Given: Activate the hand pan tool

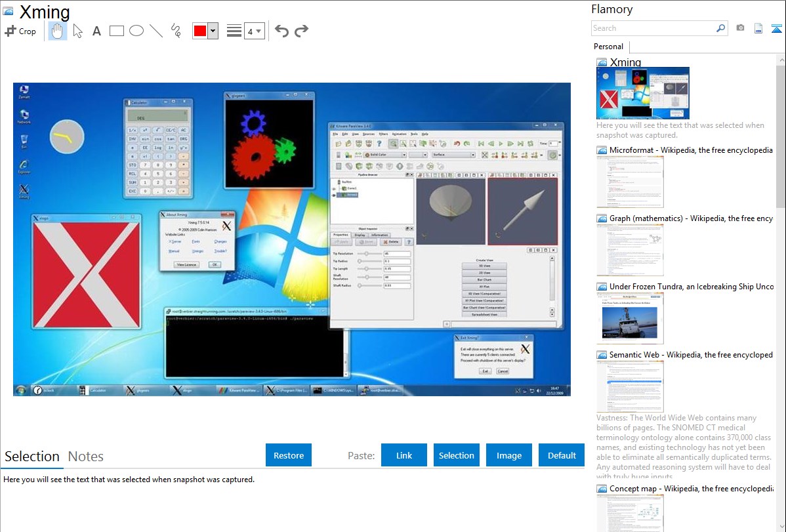Looking at the screenshot, I should coord(57,31).
